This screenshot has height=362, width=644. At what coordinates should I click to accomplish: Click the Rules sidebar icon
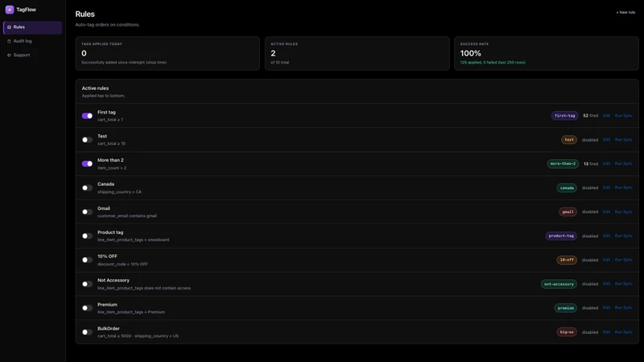9,27
